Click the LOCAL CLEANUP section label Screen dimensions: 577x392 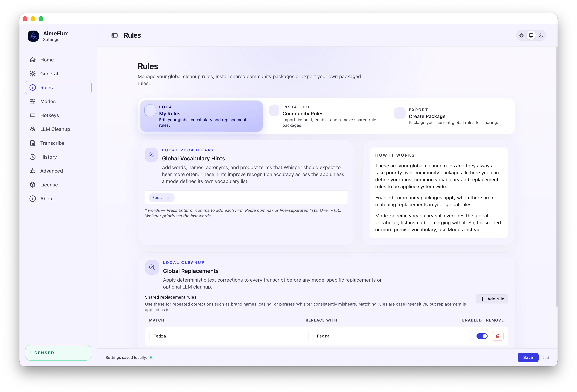click(x=184, y=263)
